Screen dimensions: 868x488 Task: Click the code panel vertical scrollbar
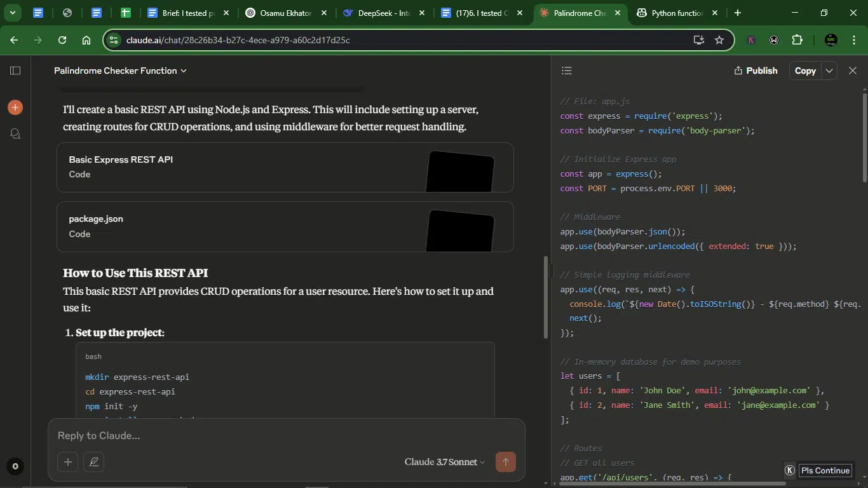[864, 137]
